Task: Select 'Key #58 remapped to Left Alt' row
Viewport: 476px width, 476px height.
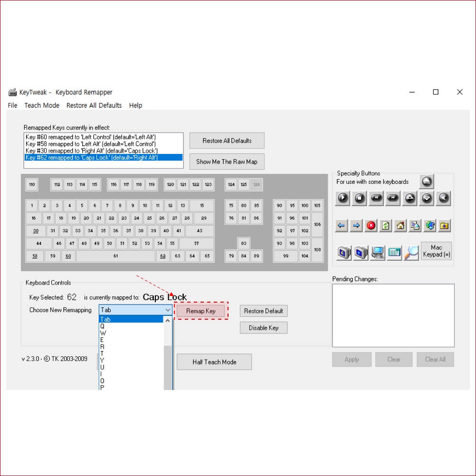Action: click(x=104, y=144)
